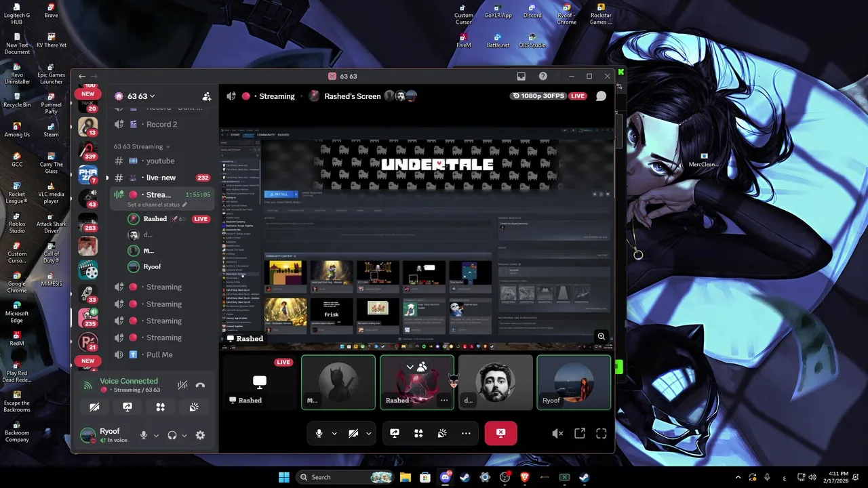Go back with the left arrow in Discord

[82, 77]
